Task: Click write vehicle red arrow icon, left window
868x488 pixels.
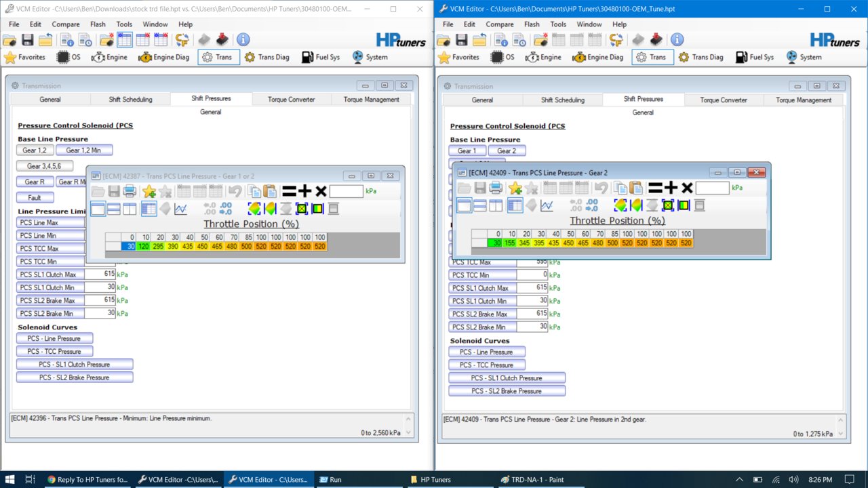Action: 222,40
